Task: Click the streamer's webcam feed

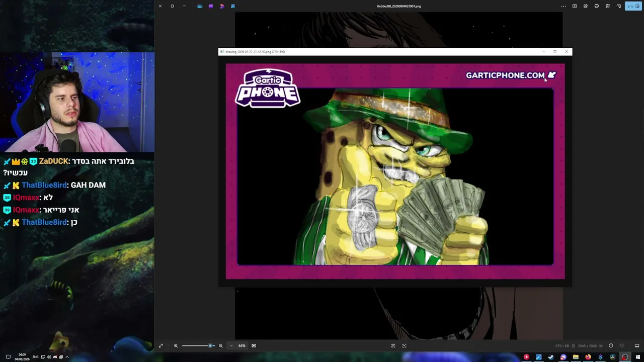Action: tap(77, 102)
